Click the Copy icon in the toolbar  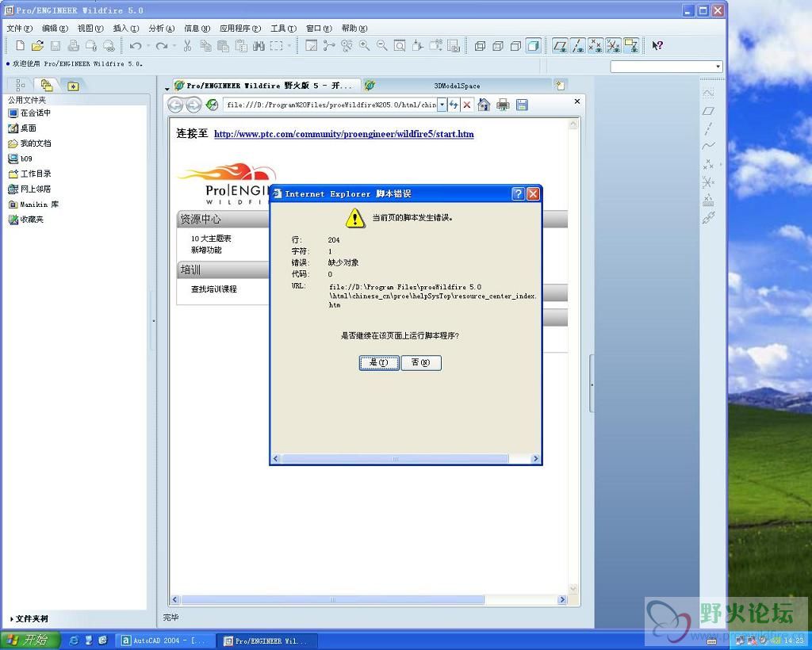pyautogui.click(x=205, y=45)
